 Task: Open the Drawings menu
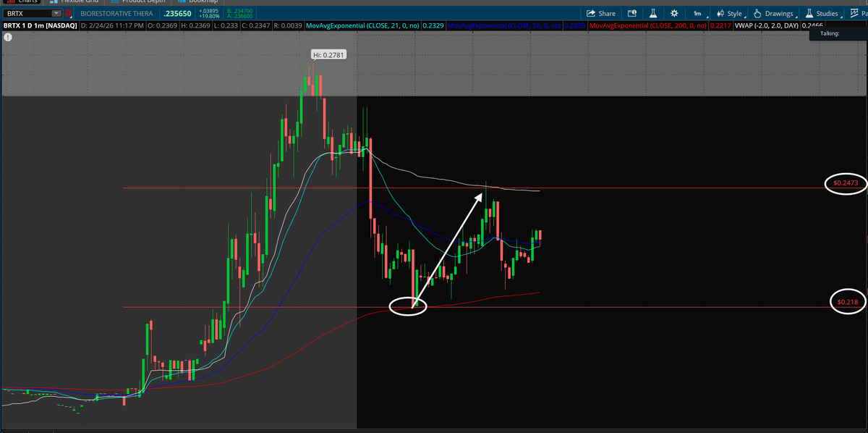click(x=775, y=13)
